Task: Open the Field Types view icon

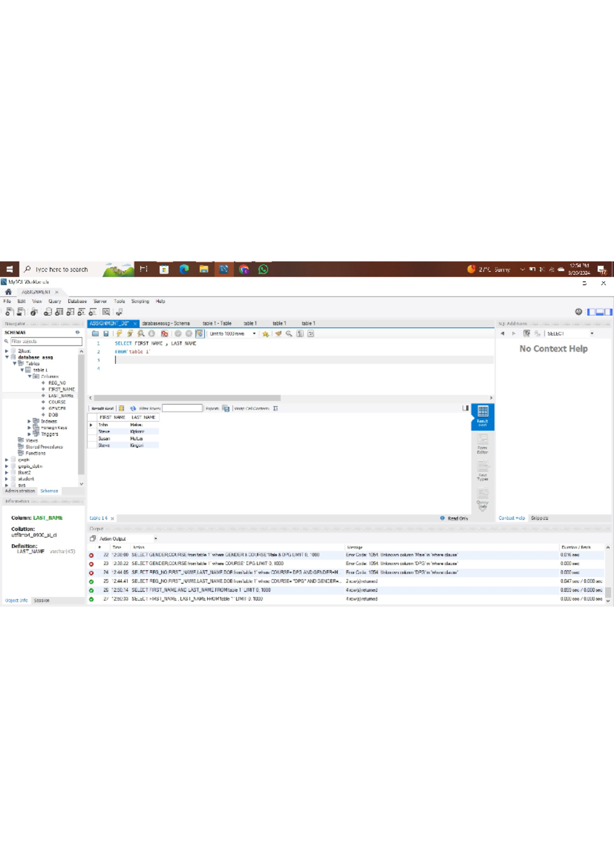Action: 483,471
